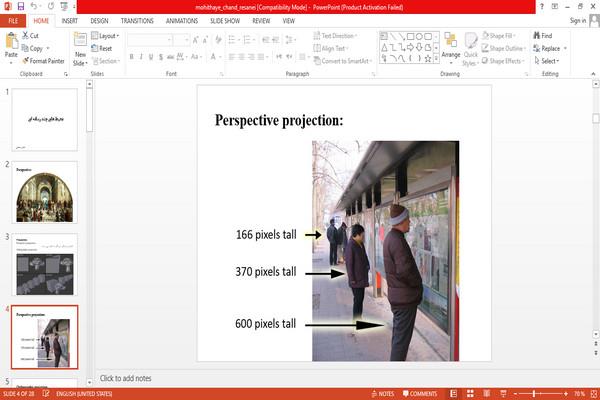This screenshot has height=400, width=600.
Task: Switch to the ANIMATIONS tab
Action: pos(182,21)
